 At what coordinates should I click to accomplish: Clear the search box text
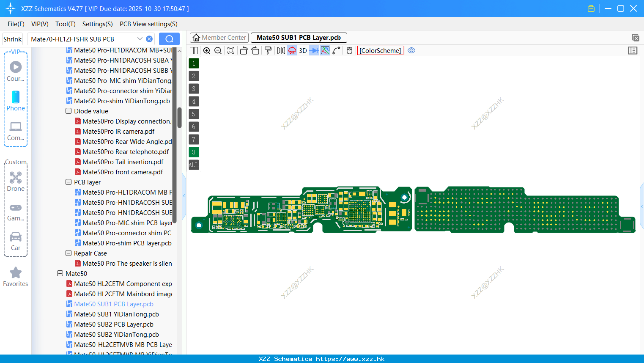tap(149, 39)
